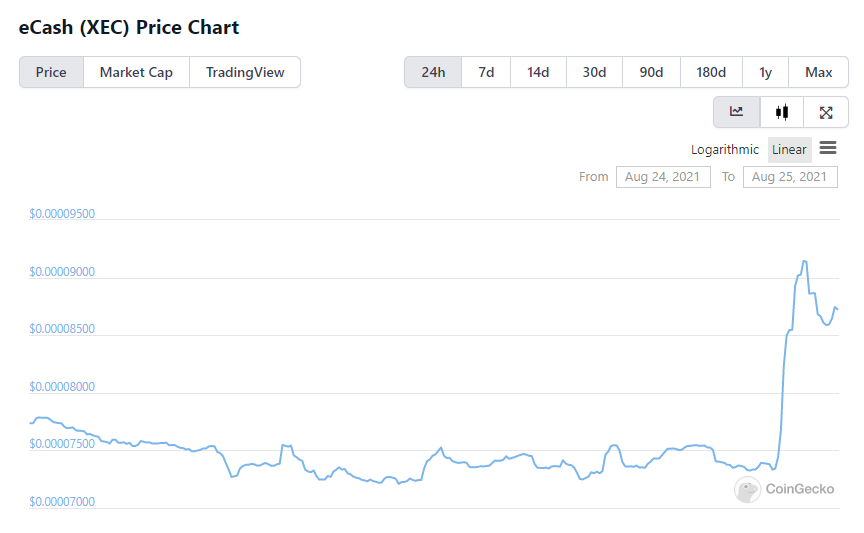
Task: Choose the 90d time range
Action: click(x=651, y=72)
